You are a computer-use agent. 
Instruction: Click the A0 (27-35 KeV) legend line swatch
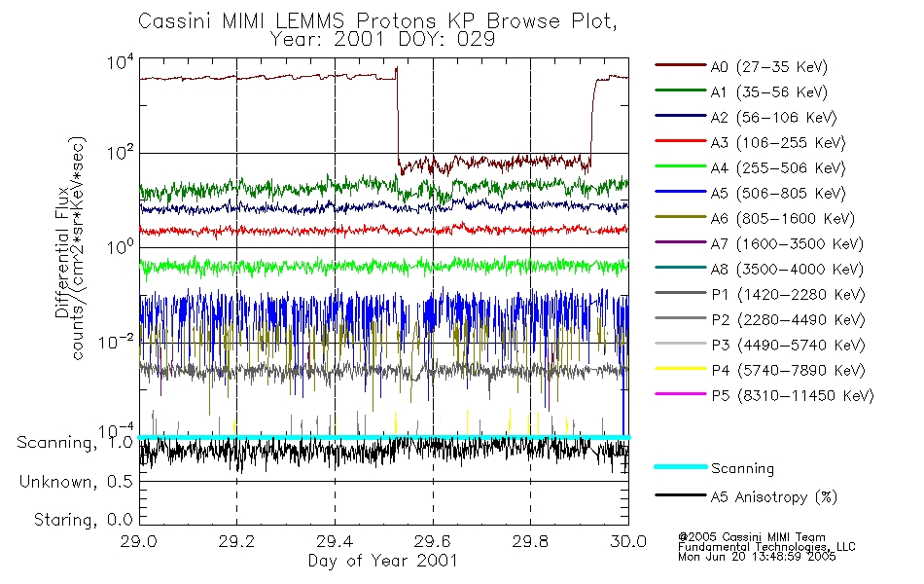pyautogui.click(x=681, y=65)
